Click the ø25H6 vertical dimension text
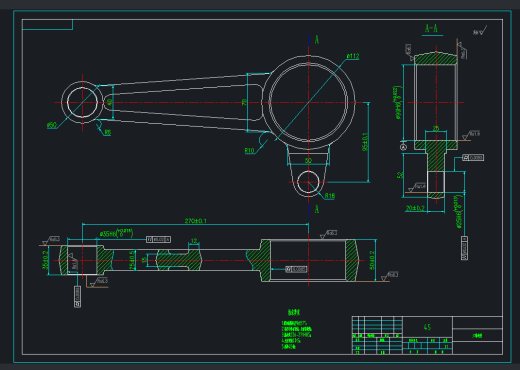The height and width of the screenshot is (370, 520). click(x=459, y=212)
